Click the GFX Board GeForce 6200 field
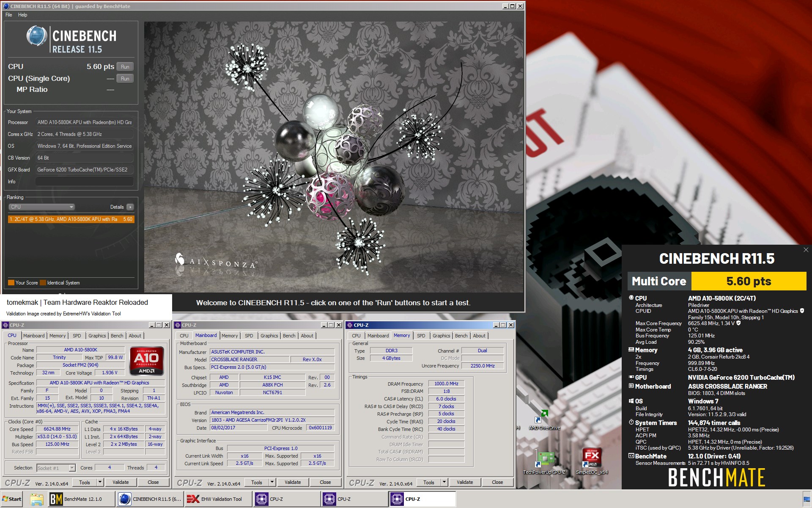Image resolution: width=812 pixels, height=508 pixels. pos(85,170)
